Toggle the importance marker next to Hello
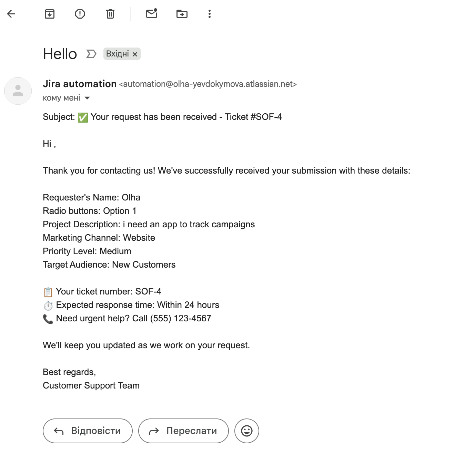The image size is (475, 476). (x=91, y=54)
